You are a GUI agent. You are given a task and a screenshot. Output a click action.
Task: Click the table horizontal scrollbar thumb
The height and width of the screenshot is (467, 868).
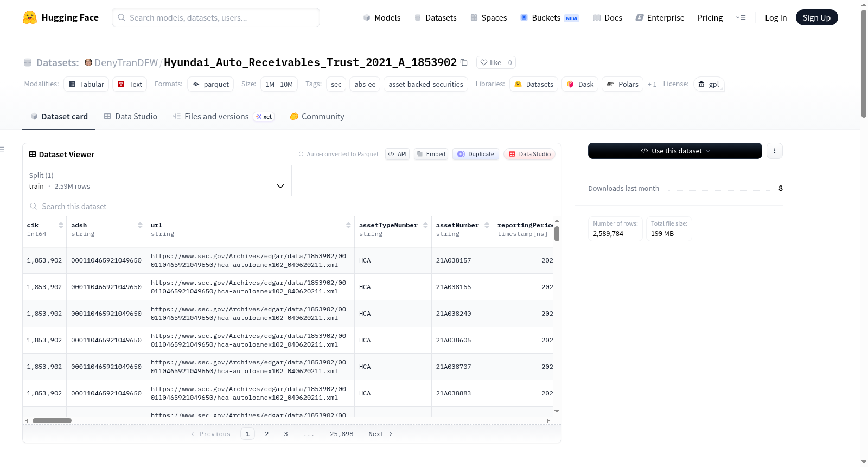click(52, 420)
